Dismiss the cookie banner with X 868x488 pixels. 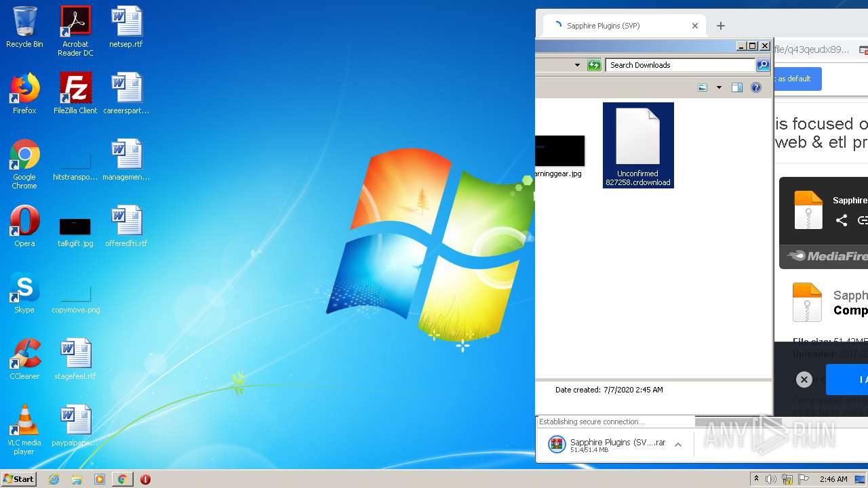804,380
